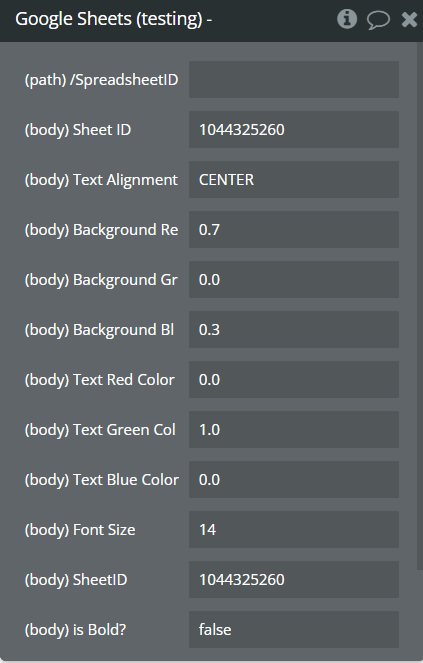Image resolution: width=423 pixels, height=663 pixels.
Task: Edit the Sheet ID value 1044325260
Action: [x=294, y=129]
